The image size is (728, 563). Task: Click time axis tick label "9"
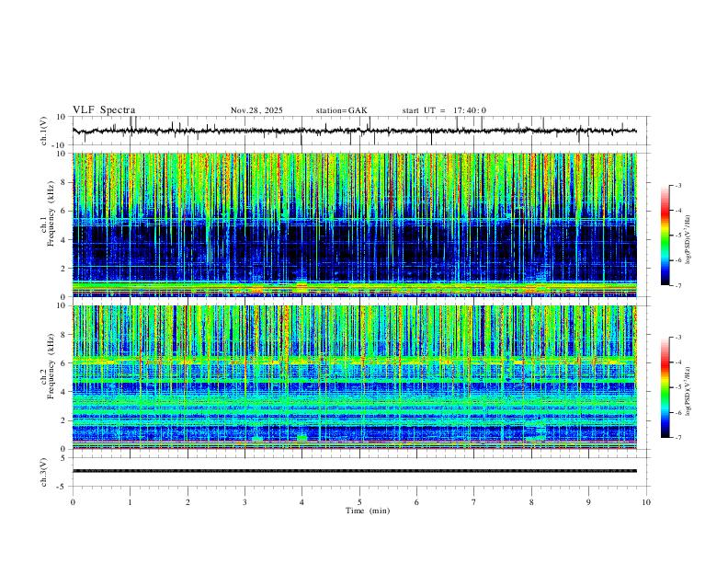click(588, 502)
